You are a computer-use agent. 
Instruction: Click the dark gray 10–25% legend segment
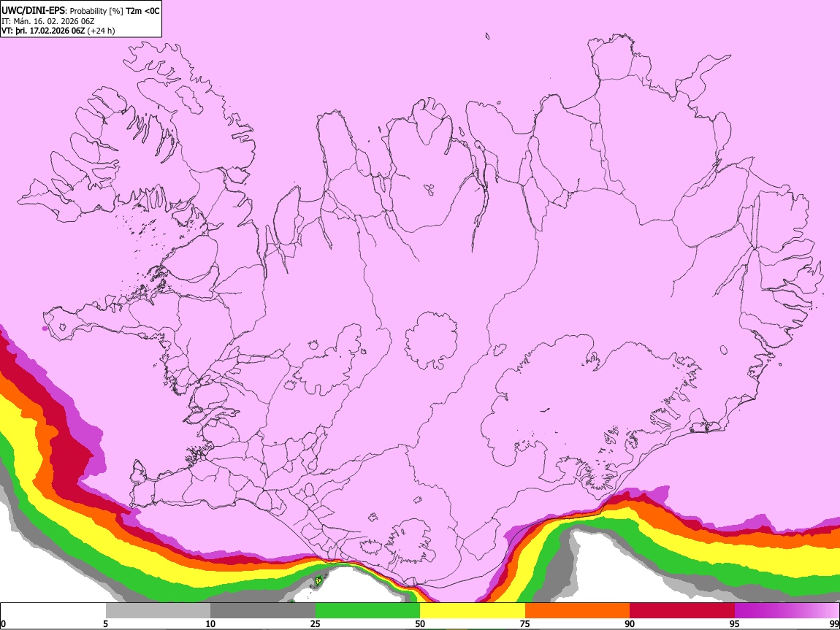(x=263, y=611)
